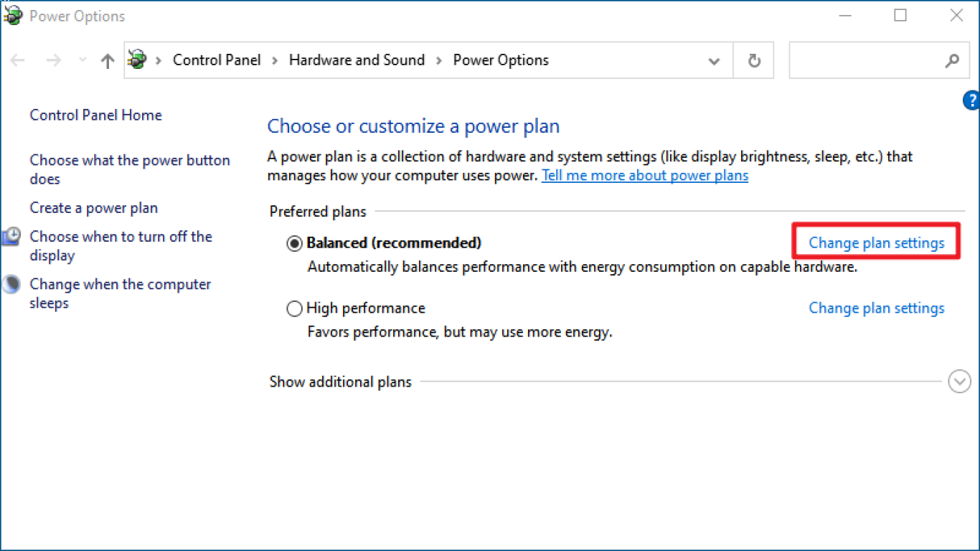Click the Back navigation arrow
Screen dimensions: 980x551
[18, 61]
